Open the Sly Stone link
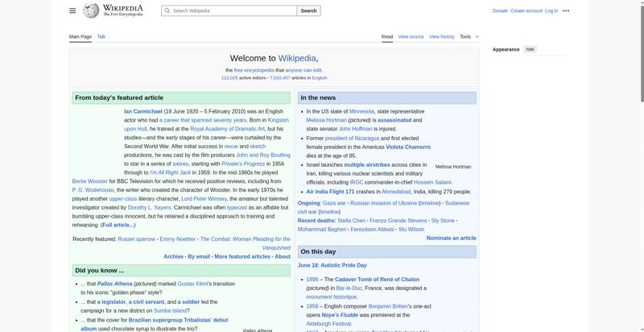This screenshot has height=332, width=644. [x=443, y=221]
